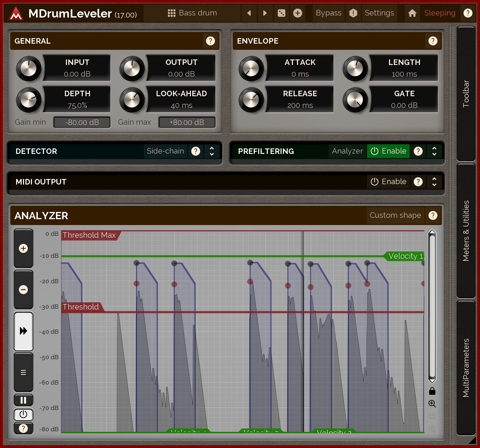
Task: Click the analyzer zoom-out minus button
Action: (x=23, y=290)
